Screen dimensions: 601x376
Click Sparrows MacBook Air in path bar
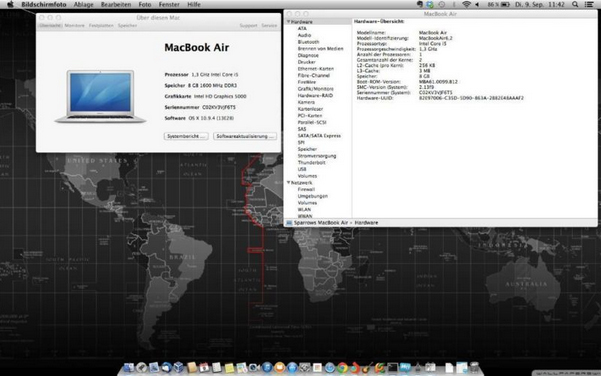point(321,223)
